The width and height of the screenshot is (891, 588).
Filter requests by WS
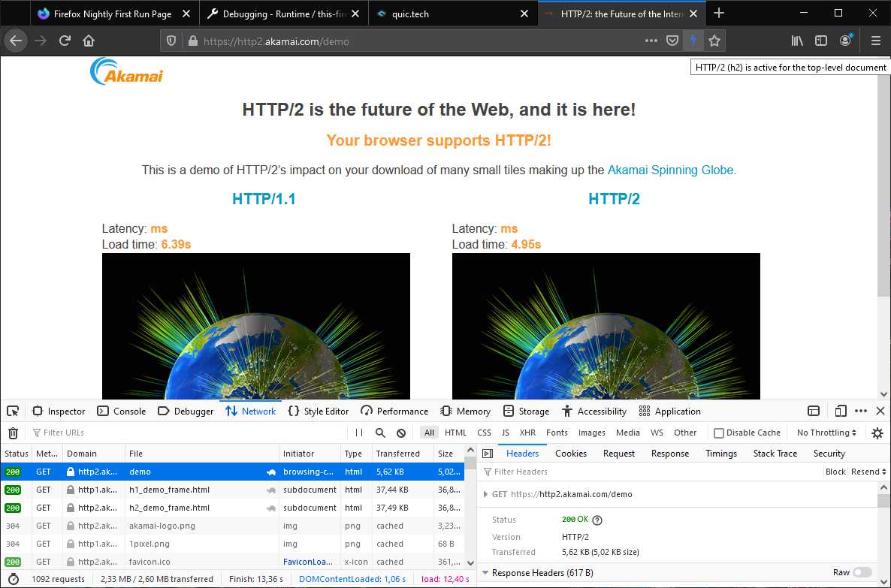[x=657, y=433]
